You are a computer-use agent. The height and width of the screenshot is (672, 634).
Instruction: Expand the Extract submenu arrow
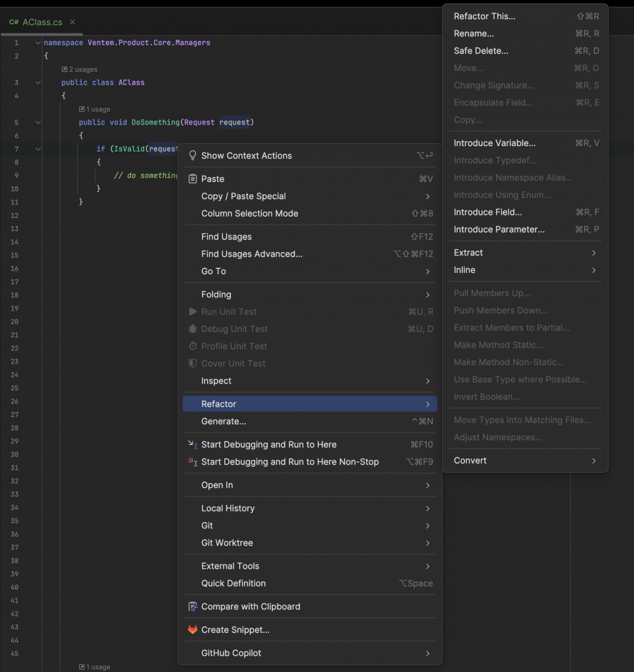(594, 252)
